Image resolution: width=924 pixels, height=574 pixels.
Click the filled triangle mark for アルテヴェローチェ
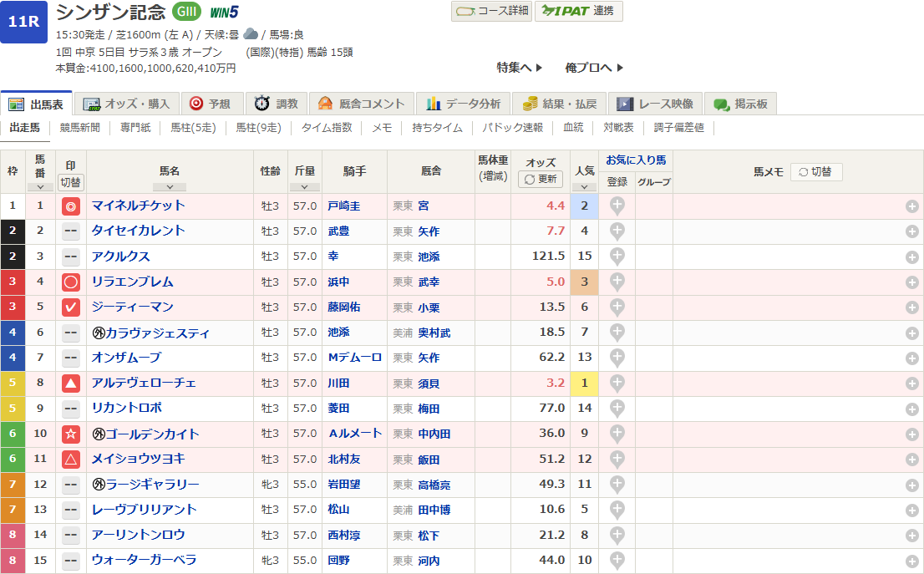71,384
